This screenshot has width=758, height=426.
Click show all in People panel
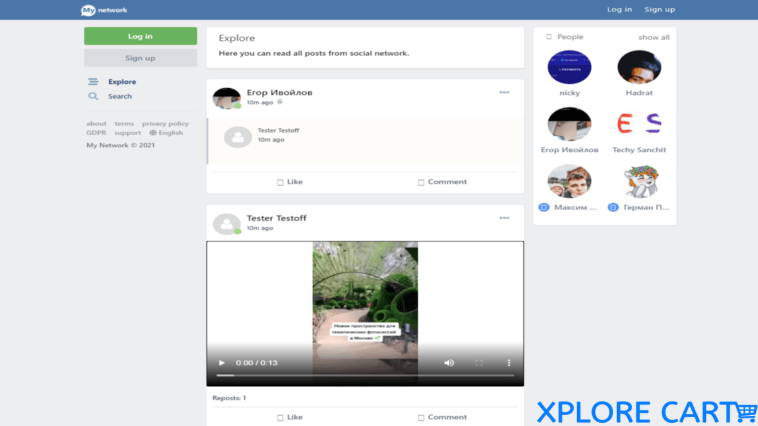(x=654, y=37)
